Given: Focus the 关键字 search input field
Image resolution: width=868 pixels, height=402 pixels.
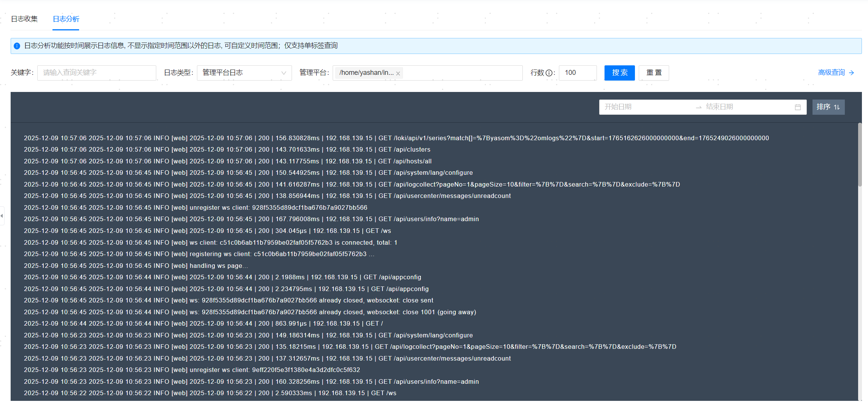Looking at the screenshot, I should pos(97,73).
